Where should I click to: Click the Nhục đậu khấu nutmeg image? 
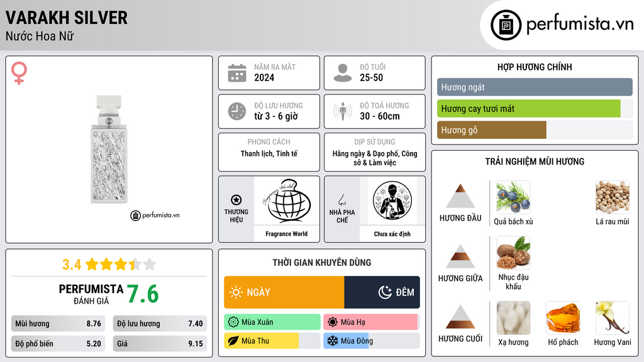513,253
